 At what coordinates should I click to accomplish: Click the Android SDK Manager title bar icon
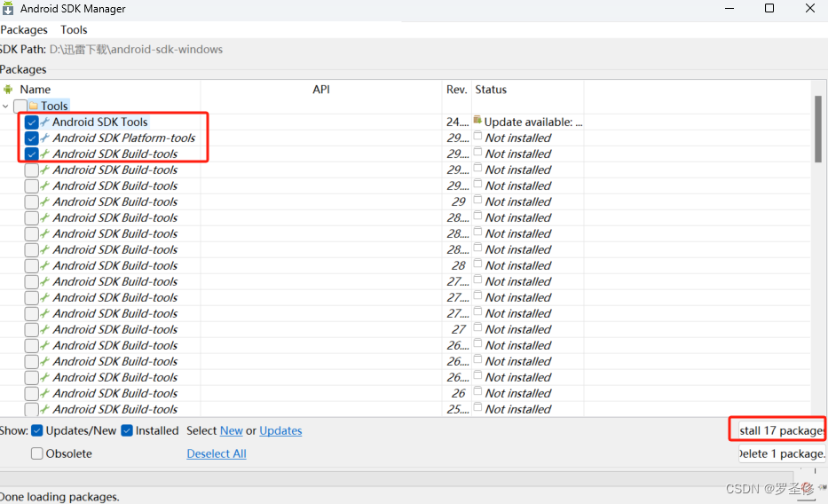tap(8, 9)
